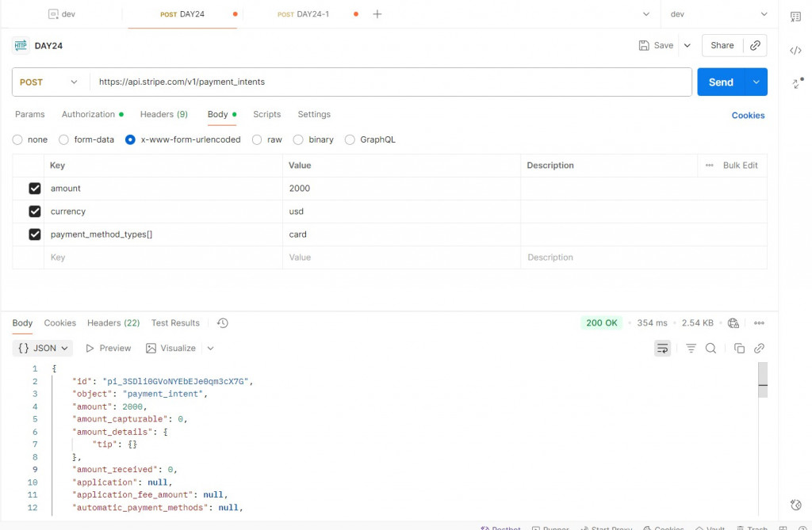Image resolution: width=812 pixels, height=530 pixels.
Task: Click the network globe icon
Action: point(733,323)
